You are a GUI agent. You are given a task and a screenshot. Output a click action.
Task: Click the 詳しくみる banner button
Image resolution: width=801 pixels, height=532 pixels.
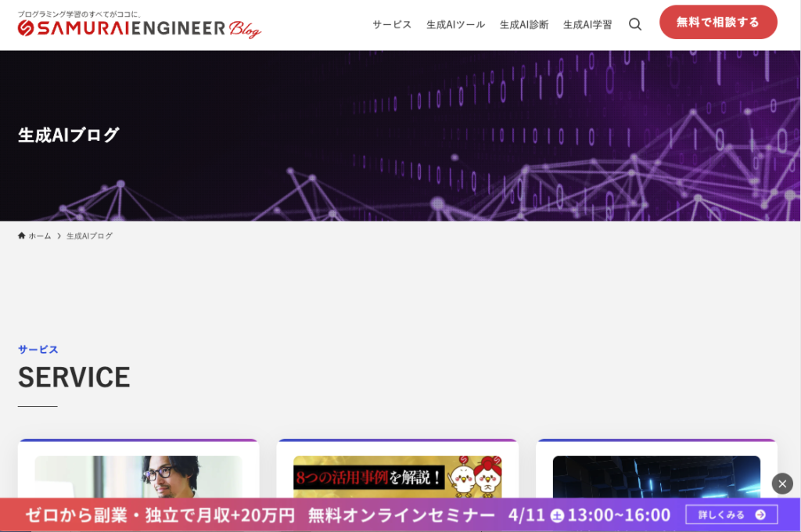(731, 515)
